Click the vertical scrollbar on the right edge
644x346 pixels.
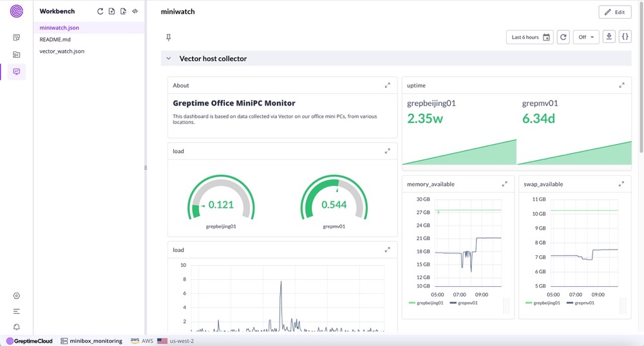click(x=641, y=78)
